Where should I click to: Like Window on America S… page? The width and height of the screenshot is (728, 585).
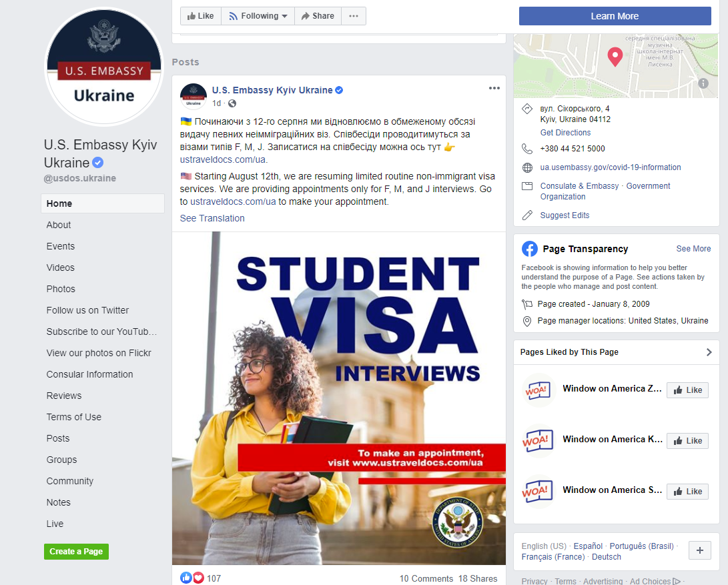[687, 491]
